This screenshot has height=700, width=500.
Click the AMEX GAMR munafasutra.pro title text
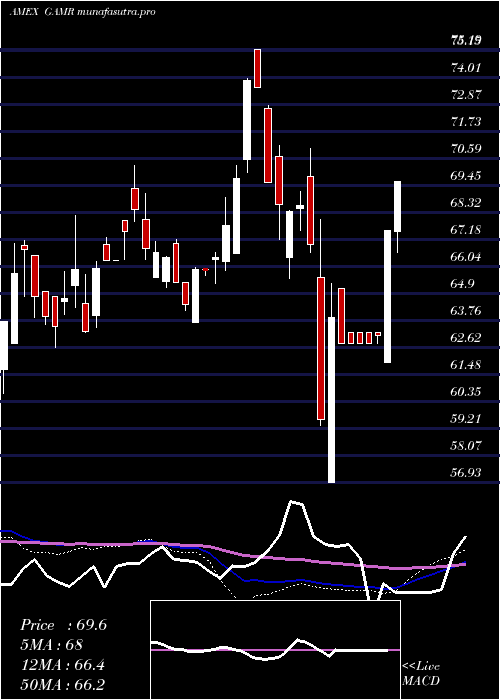coord(83,12)
